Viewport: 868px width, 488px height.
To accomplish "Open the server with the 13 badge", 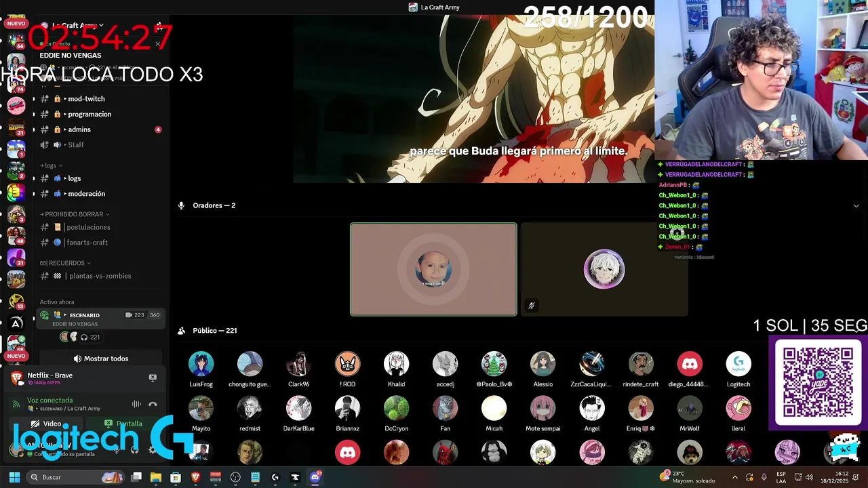I will point(16,301).
